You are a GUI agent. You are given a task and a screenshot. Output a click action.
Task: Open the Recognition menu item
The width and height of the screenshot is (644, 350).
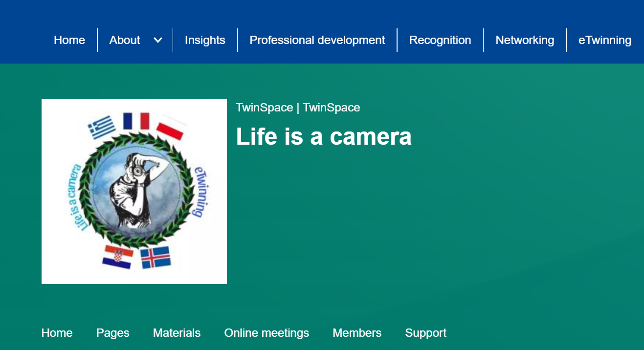click(440, 40)
